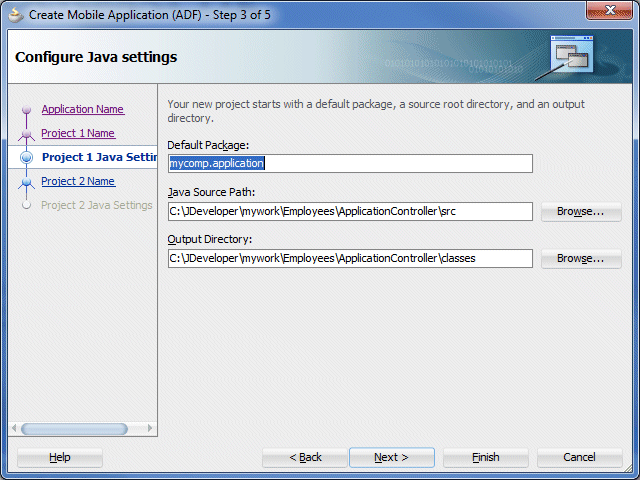
Task: Click into the Output Directory field
Action: pos(350,258)
